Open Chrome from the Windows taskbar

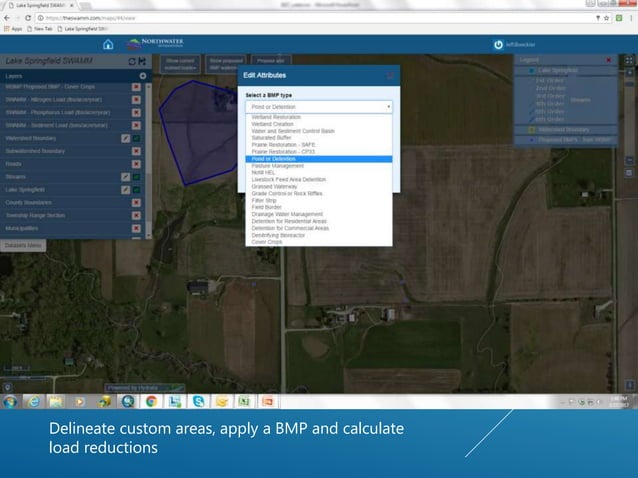151,401
